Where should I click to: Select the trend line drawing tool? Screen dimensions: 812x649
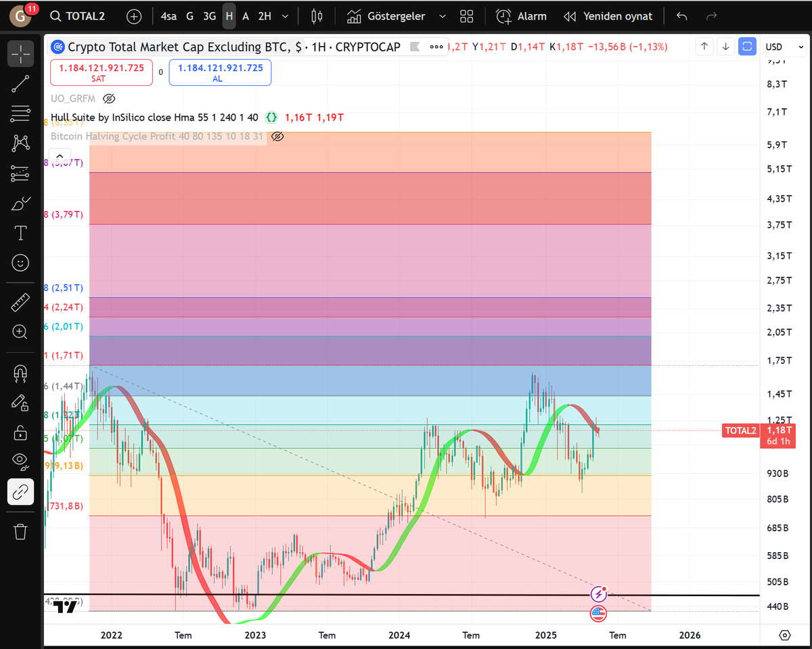(x=20, y=84)
